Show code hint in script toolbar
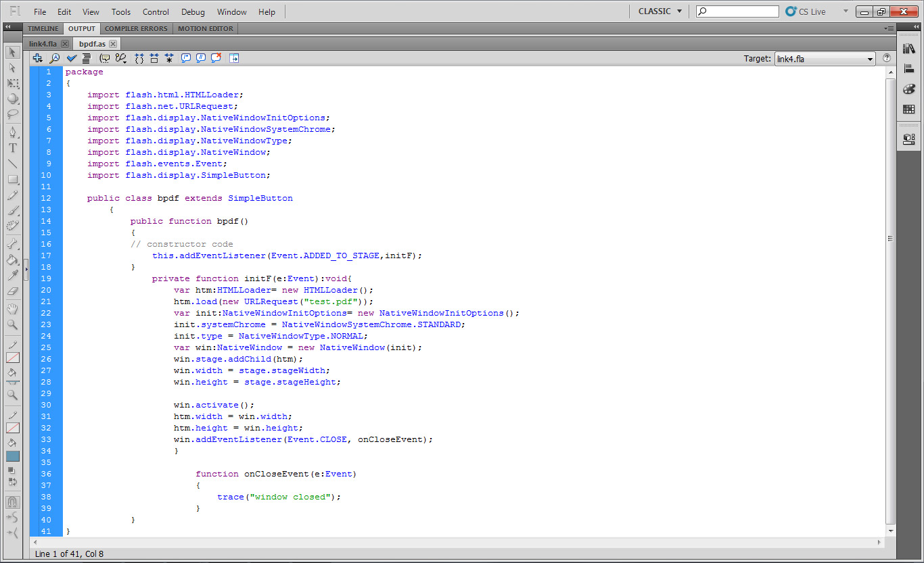The width and height of the screenshot is (924, 563). click(105, 59)
